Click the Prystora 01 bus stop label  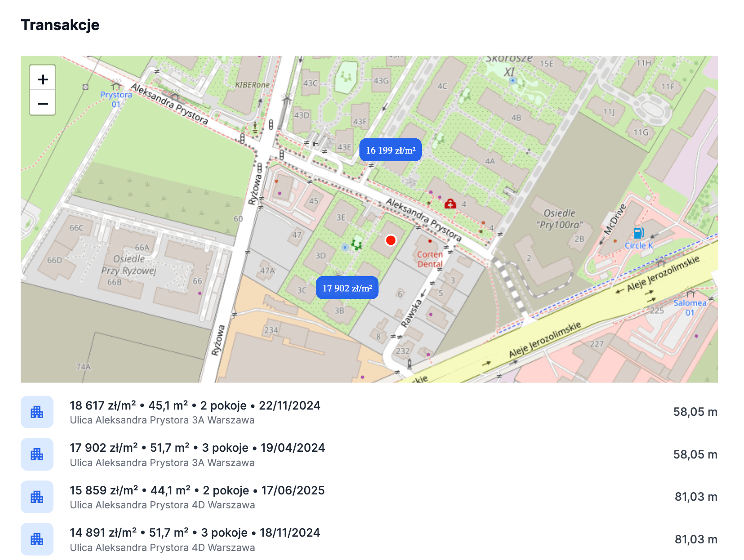coord(116,100)
